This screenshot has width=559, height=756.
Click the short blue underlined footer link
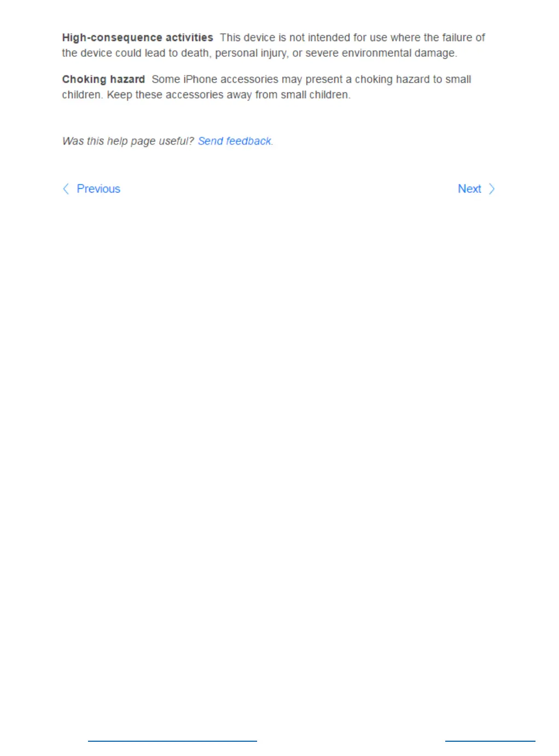click(x=490, y=741)
